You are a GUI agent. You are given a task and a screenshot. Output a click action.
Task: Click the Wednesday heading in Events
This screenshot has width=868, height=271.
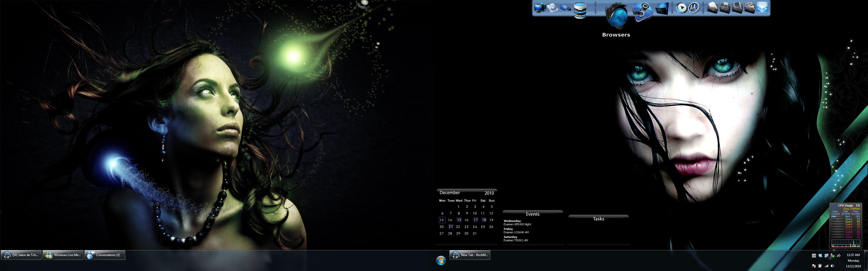click(512, 221)
